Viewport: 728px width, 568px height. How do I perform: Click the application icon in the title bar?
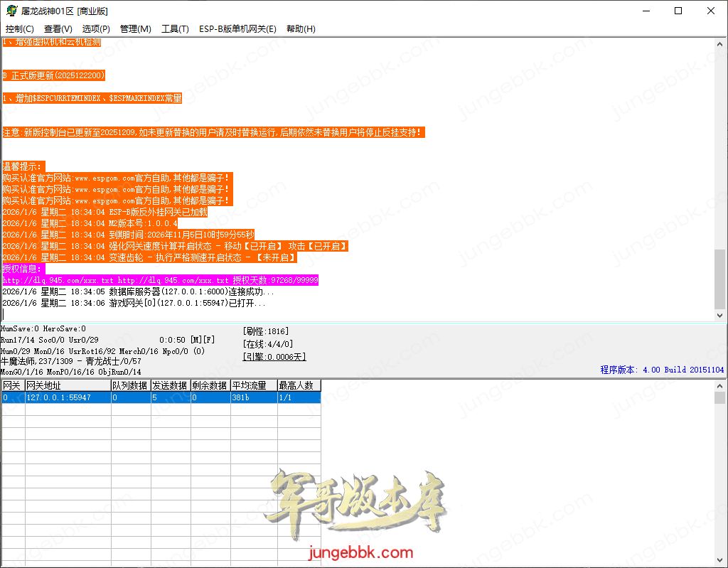tap(12, 11)
